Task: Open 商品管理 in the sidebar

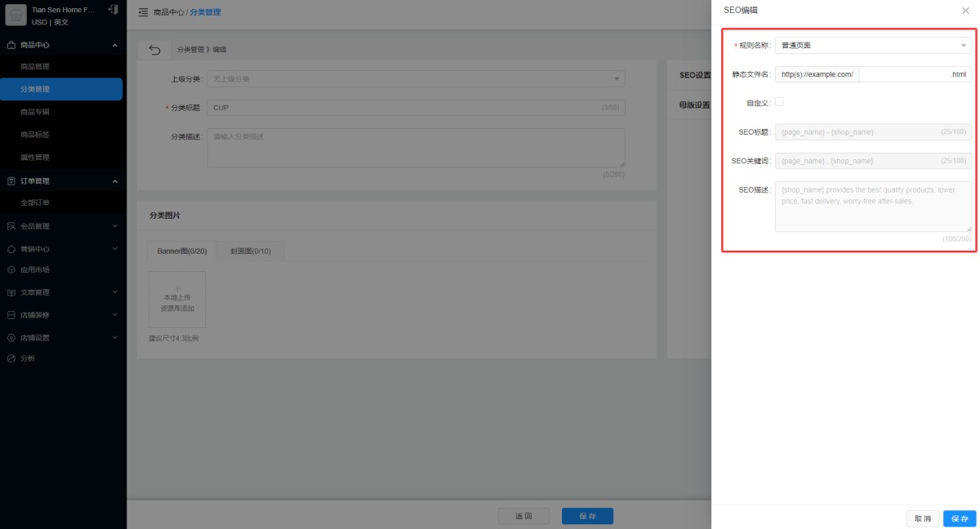Action: click(x=35, y=66)
